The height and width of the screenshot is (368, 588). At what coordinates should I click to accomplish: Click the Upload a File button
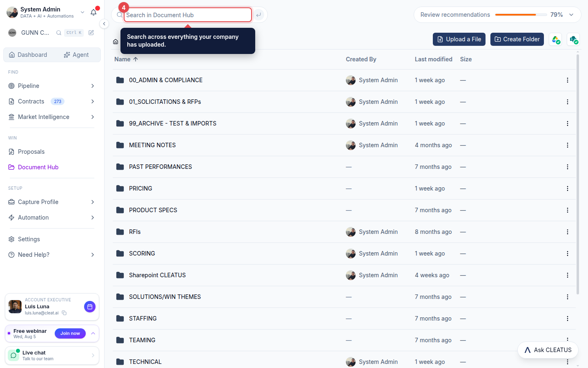pyautogui.click(x=459, y=39)
